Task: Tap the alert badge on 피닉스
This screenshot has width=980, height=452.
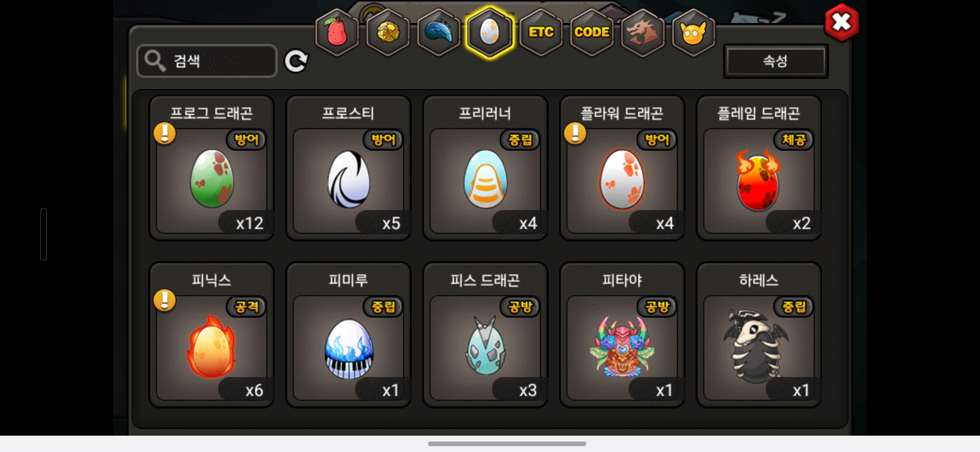Action: tap(165, 300)
